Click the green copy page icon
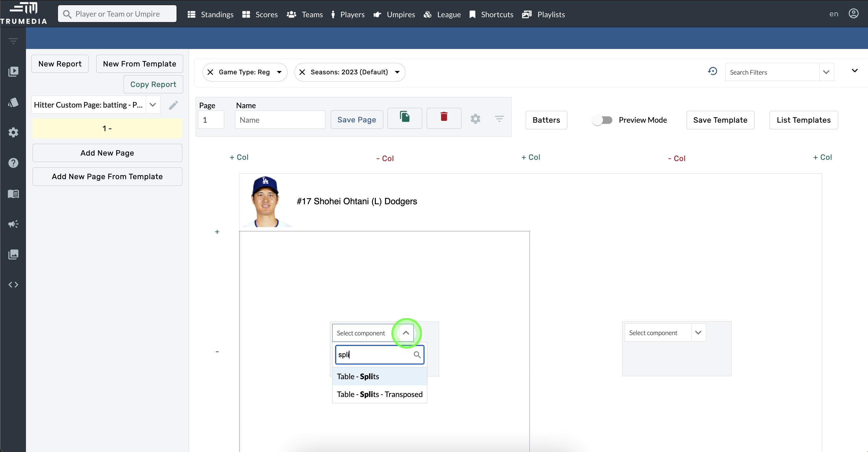 [404, 117]
